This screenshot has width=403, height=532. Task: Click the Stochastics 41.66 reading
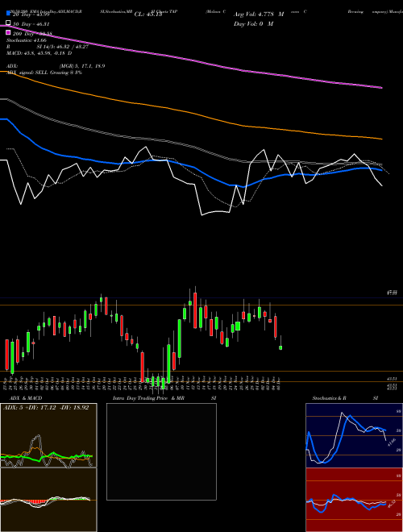[27, 40]
